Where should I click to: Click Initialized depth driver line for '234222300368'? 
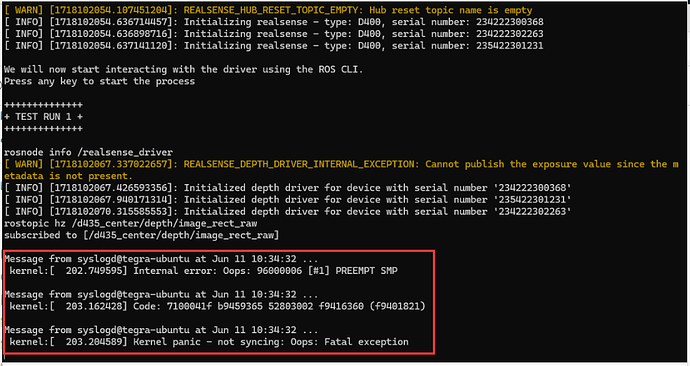click(x=288, y=188)
